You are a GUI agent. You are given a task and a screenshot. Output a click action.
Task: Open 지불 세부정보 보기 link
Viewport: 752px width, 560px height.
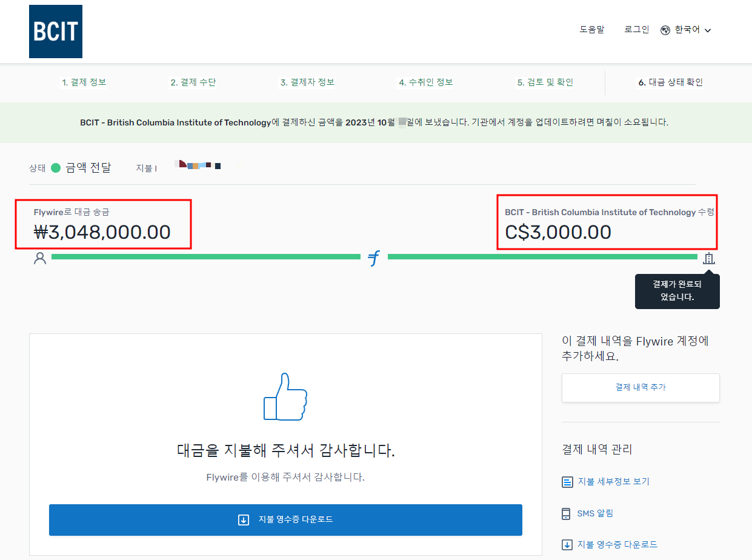pos(613,482)
